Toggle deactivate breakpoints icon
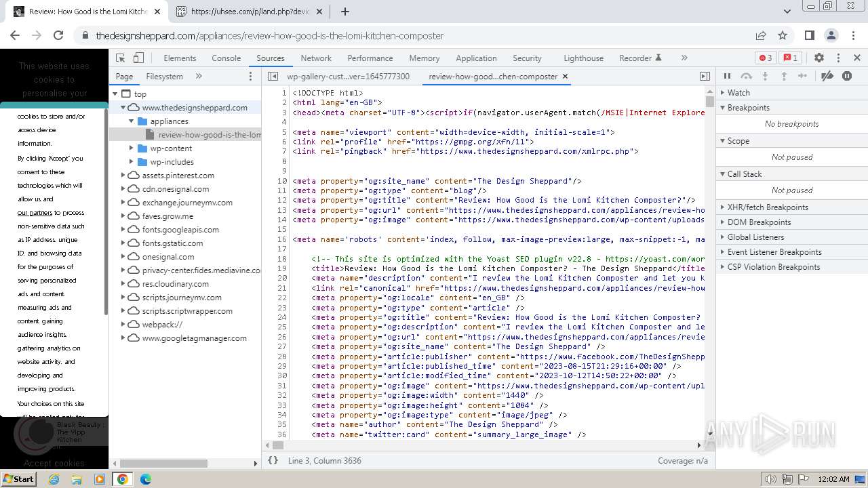This screenshot has height=488, width=868. pos(827,77)
